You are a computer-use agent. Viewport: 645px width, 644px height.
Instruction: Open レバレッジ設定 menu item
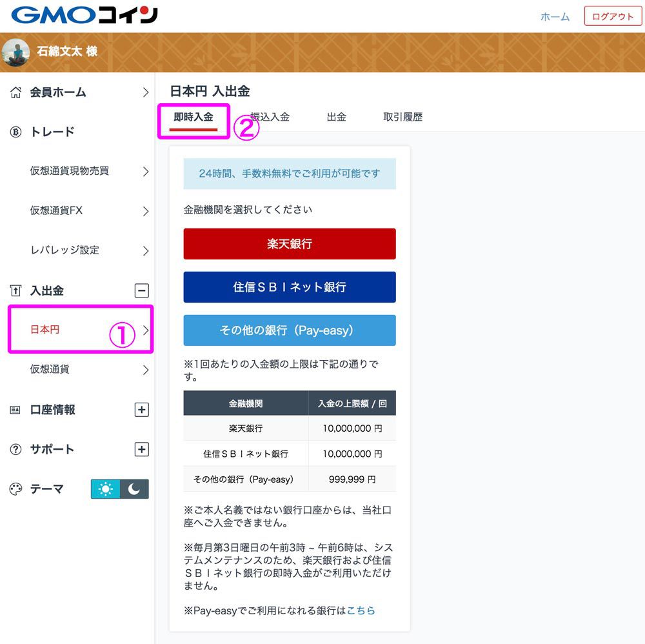click(x=64, y=250)
